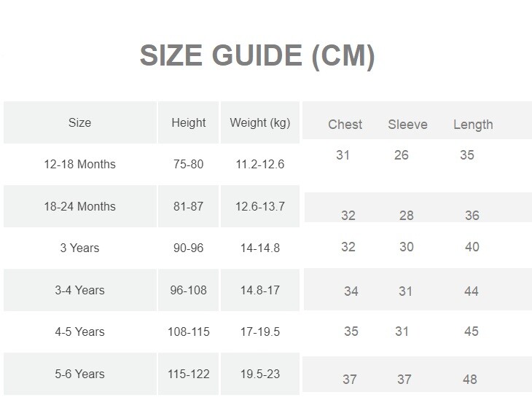Click the SIZE GUIDE (CM) heading
This screenshot has height=408, width=532.
click(x=257, y=56)
